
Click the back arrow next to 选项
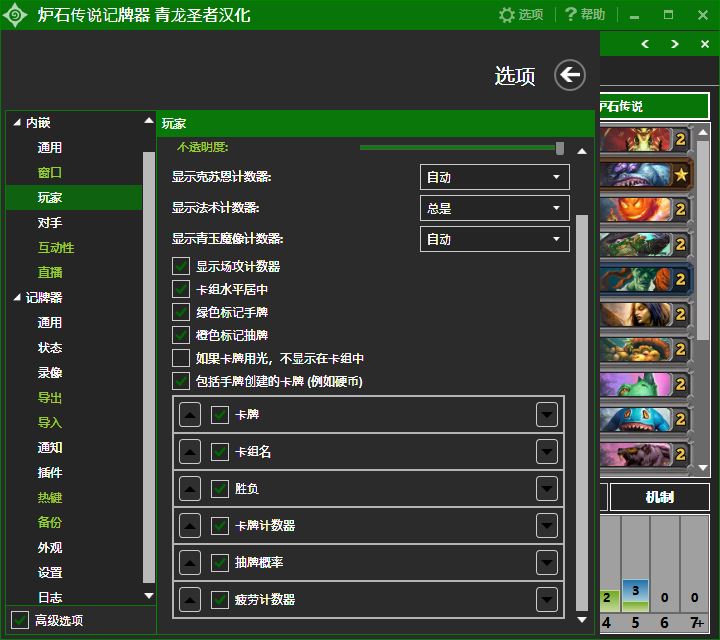(569, 75)
